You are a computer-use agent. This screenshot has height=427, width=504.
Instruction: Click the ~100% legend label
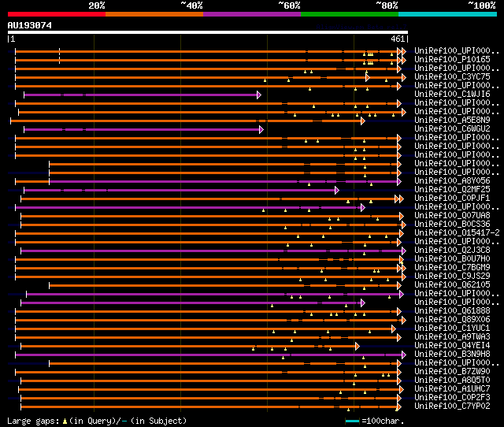pos(481,6)
